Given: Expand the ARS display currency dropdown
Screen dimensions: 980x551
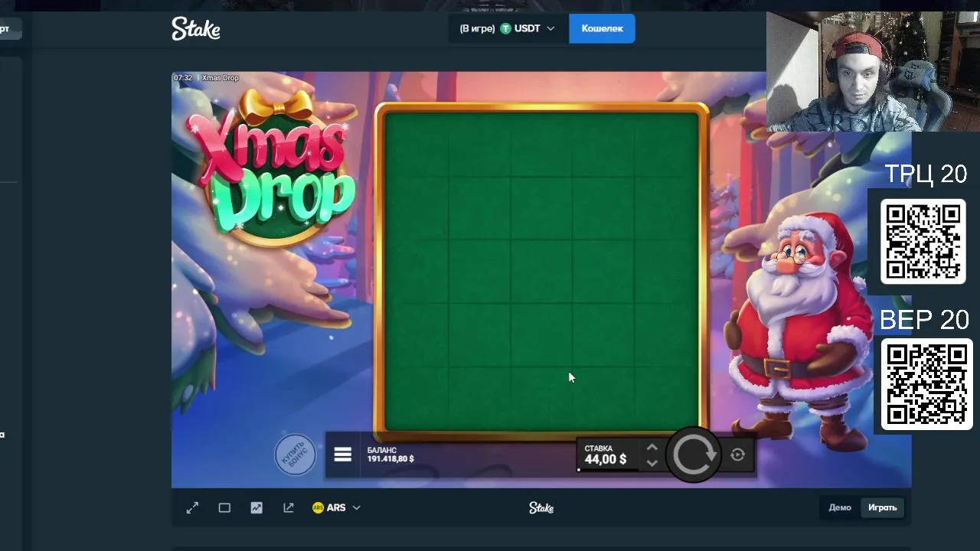Looking at the screenshot, I should tap(336, 507).
